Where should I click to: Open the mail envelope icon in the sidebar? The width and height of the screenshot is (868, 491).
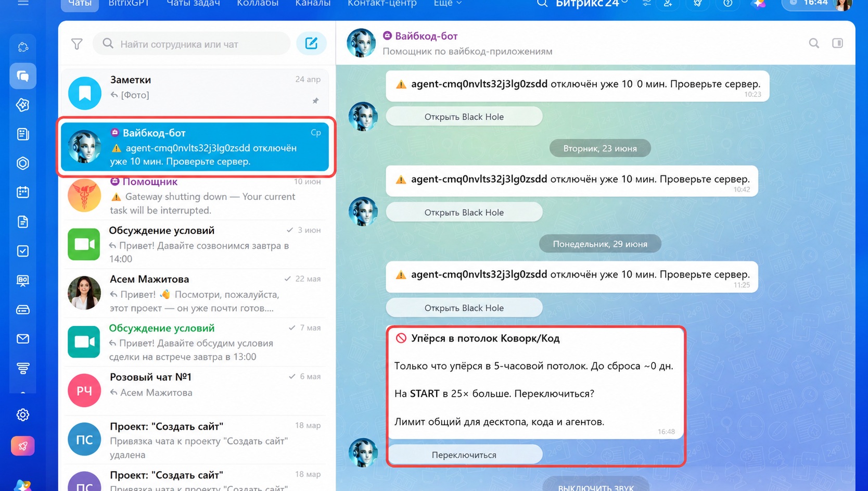(x=23, y=339)
